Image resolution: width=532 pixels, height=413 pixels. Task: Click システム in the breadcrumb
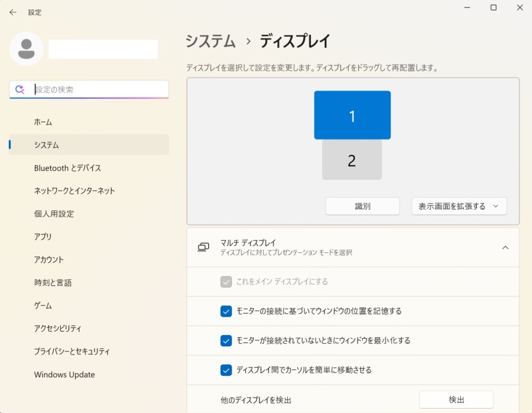[x=210, y=41]
